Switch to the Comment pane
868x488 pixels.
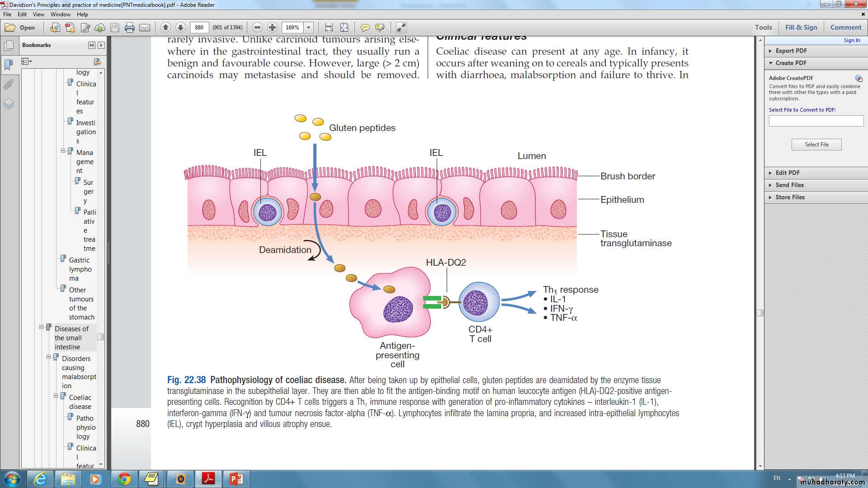[x=845, y=27]
